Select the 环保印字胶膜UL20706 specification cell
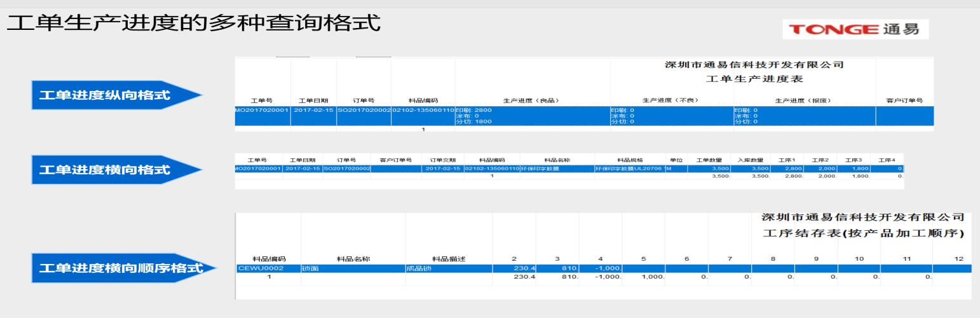The height and width of the screenshot is (318, 980). [629, 168]
